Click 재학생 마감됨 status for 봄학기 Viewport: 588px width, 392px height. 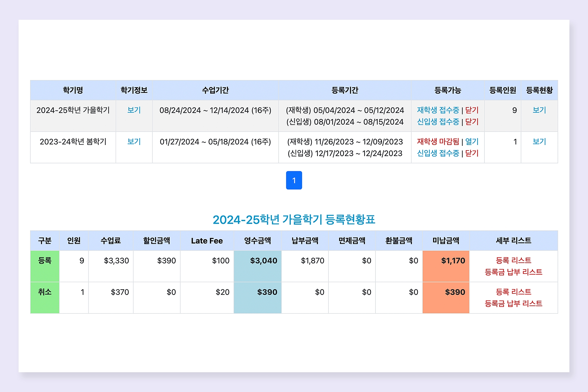438,142
